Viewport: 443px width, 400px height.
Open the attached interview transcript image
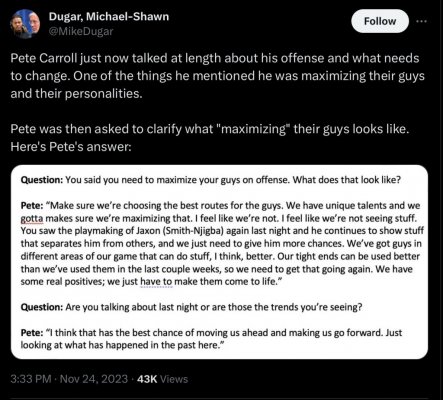click(x=219, y=262)
